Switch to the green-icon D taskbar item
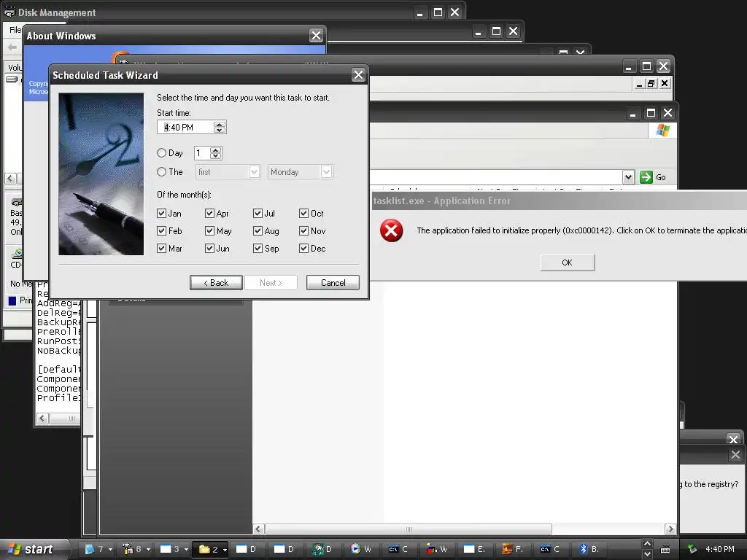This screenshot has height=560, width=747. 322,549
